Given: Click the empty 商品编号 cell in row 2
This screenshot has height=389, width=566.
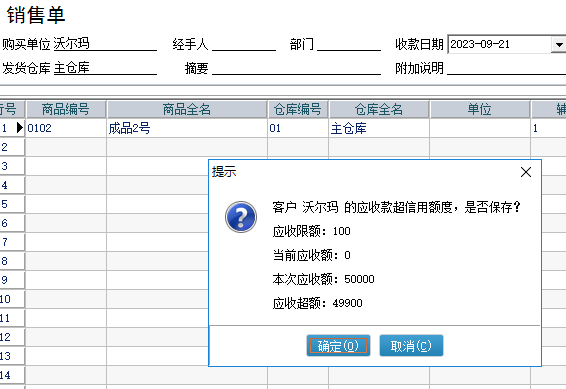Looking at the screenshot, I should 66,147.
